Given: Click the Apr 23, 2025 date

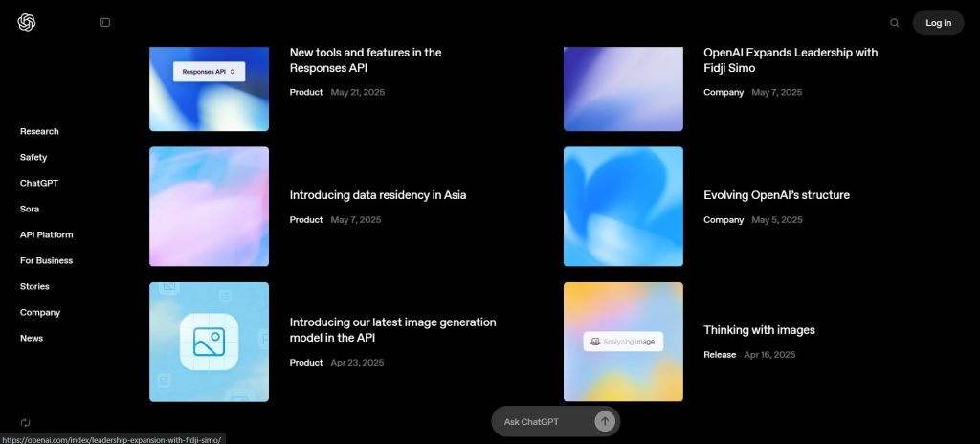Looking at the screenshot, I should 358,363.
